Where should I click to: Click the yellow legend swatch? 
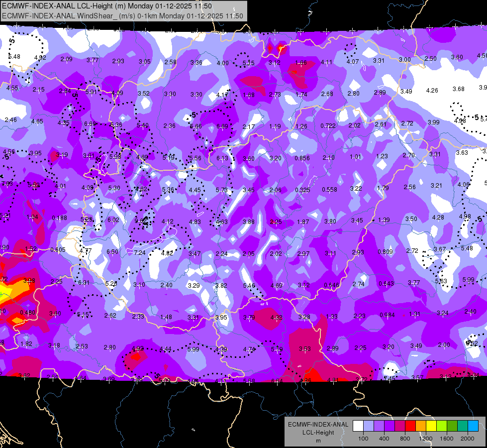point(431,426)
